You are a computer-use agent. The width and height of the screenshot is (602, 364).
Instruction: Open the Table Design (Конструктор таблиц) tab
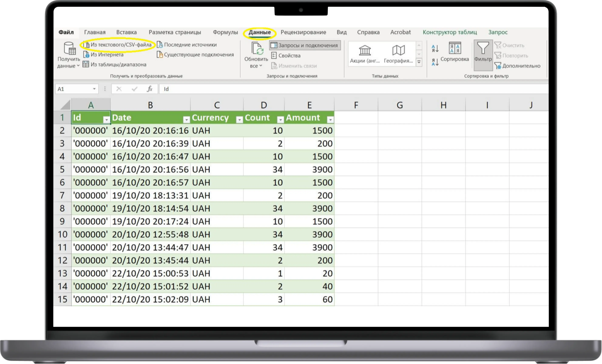[x=450, y=32]
